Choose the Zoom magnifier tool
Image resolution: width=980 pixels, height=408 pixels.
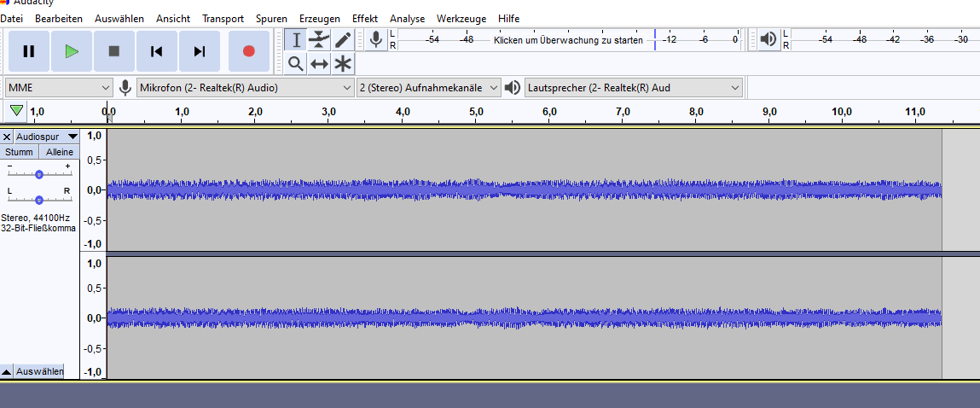pos(295,63)
